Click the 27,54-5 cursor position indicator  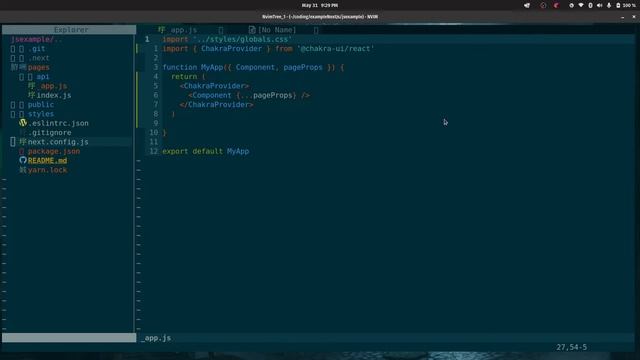[571, 347]
